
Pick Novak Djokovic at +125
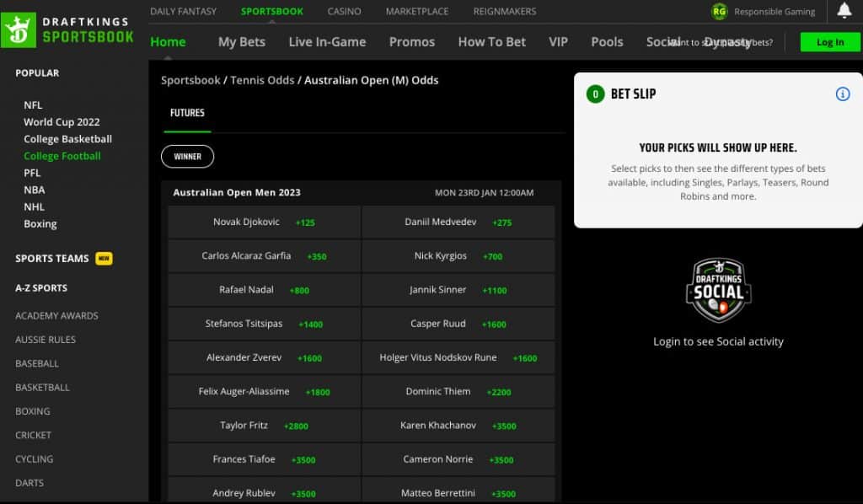click(x=265, y=223)
